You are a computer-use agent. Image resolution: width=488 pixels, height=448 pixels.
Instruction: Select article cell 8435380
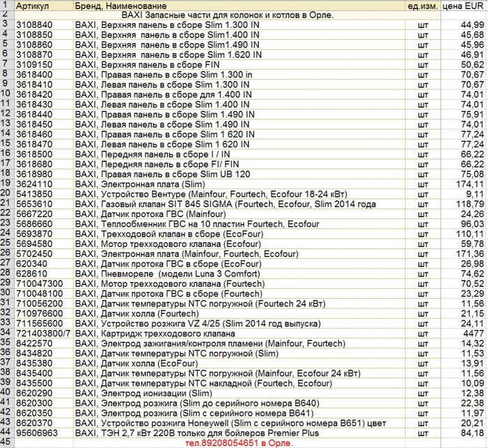click(44, 364)
